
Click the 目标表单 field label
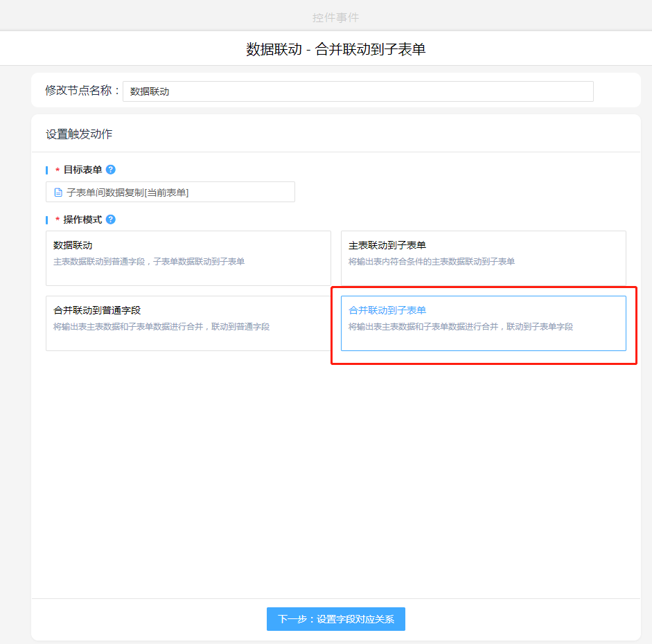82,170
